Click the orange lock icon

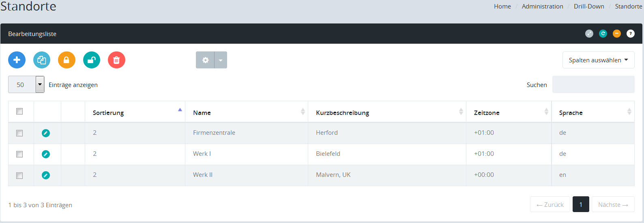(67, 60)
